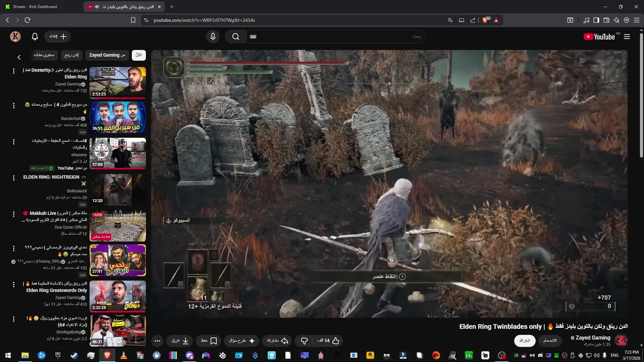Bookmark this page in address bar

[x=133, y=20]
